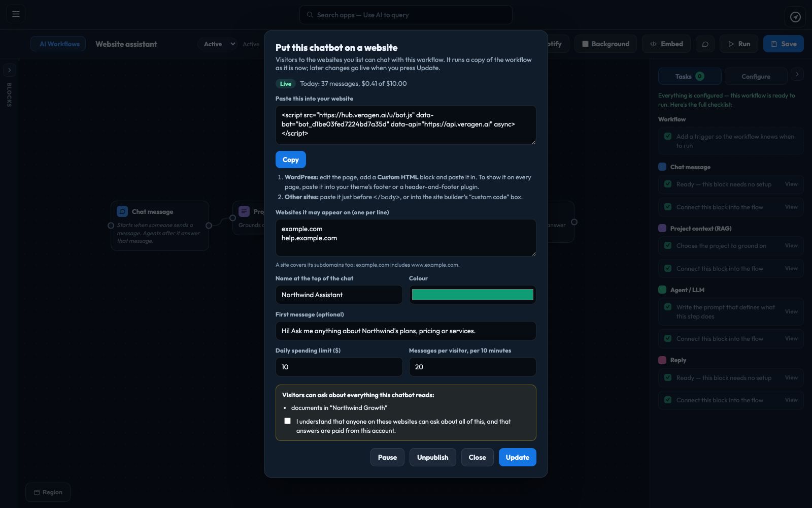Close the chatbot dialog with the Close button
812x508 pixels.
[x=477, y=457]
